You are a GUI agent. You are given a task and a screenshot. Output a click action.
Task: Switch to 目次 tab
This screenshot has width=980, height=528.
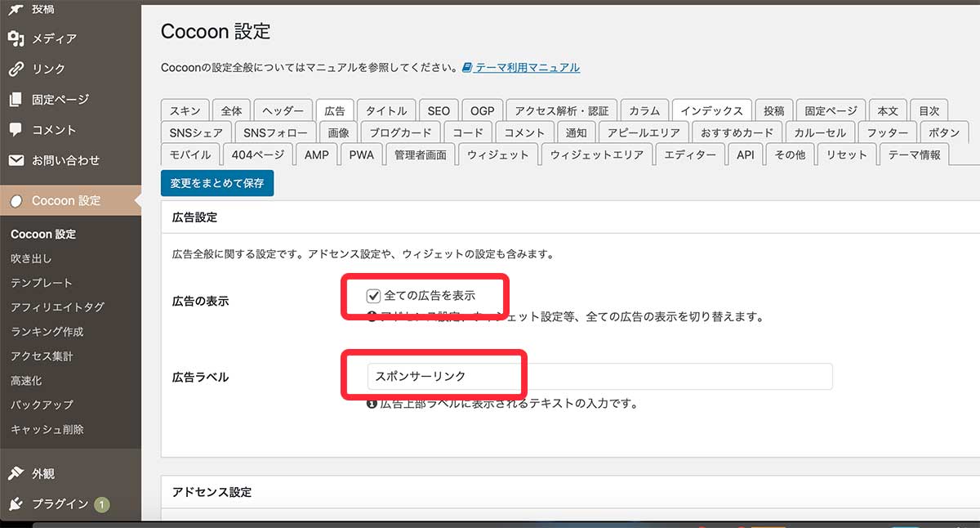929,110
